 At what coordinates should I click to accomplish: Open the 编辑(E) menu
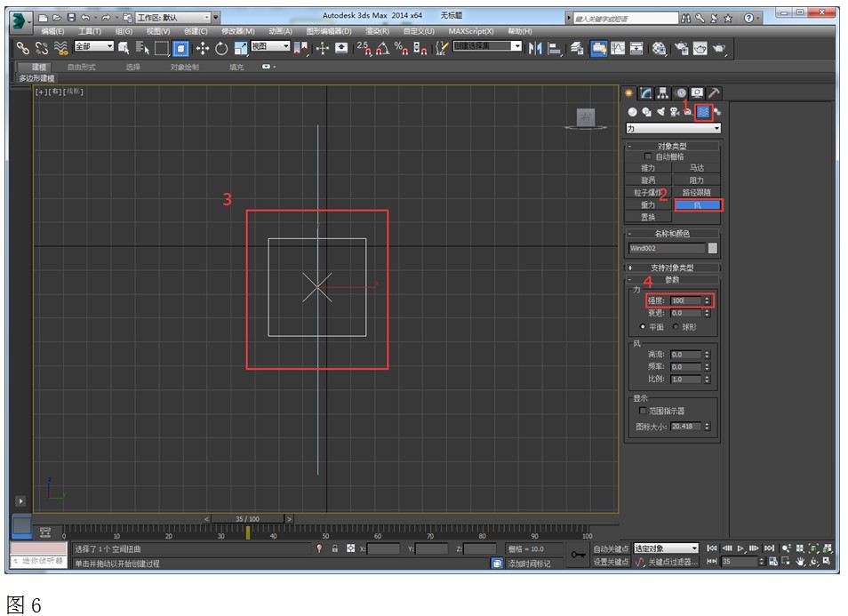click(52, 31)
